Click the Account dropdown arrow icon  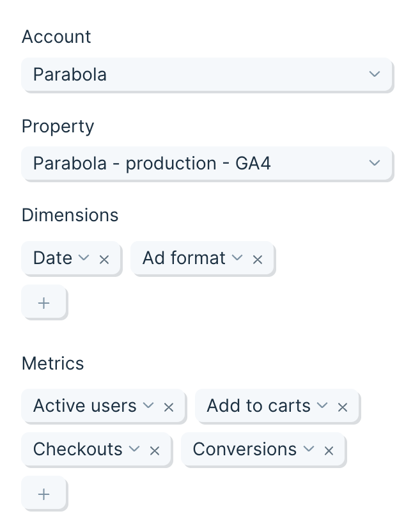[375, 74]
